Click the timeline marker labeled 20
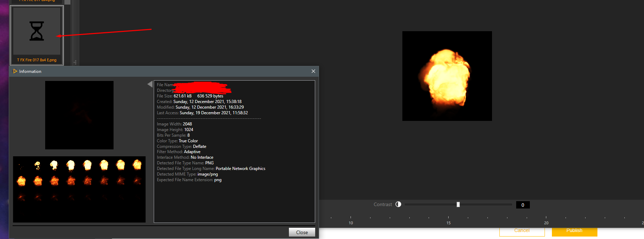 pyautogui.click(x=546, y=223)
